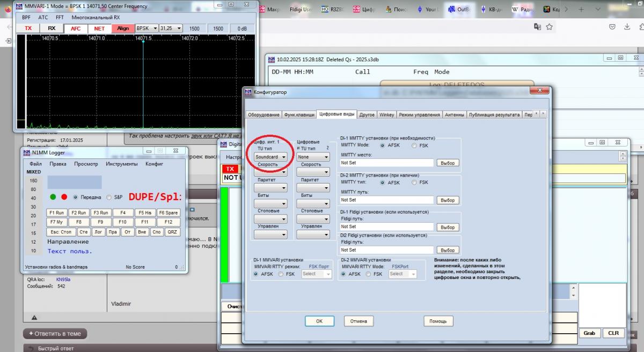Click the N1MM icon in the Конфигуратор title bar
The height and width of the screenshot is (352, 644).
point(248,92)
